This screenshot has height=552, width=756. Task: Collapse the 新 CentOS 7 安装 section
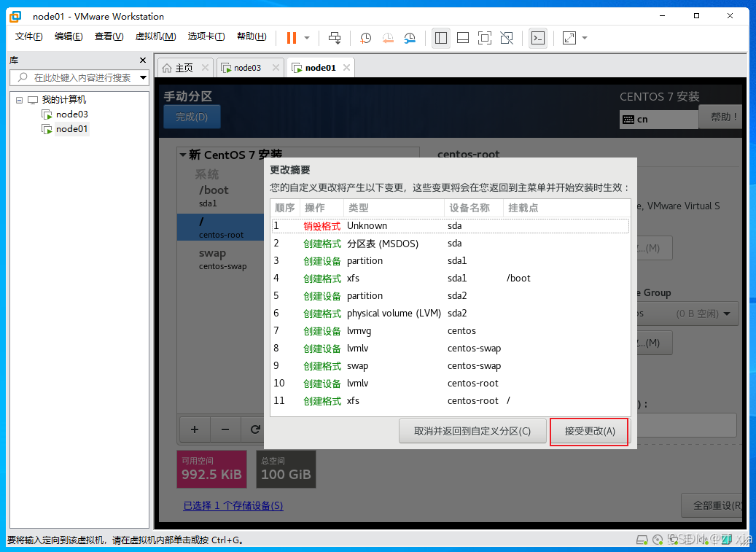click(x=183, y=155)
